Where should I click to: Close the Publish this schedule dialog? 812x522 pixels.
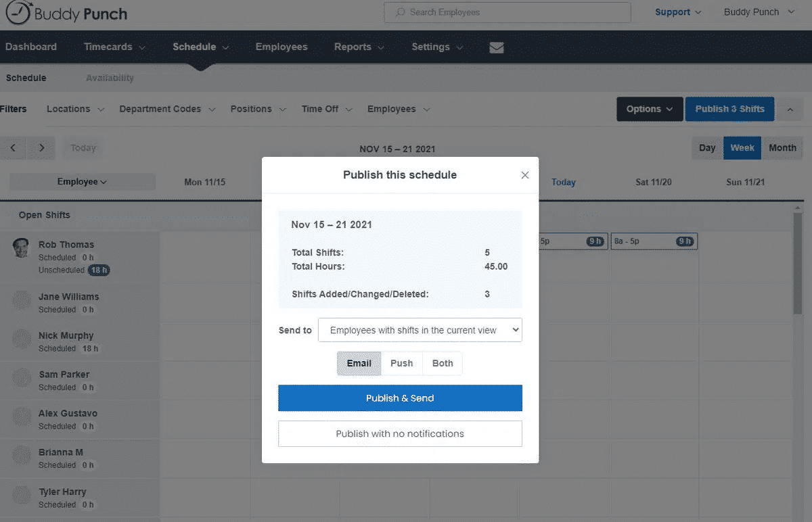tap(525, 175)
